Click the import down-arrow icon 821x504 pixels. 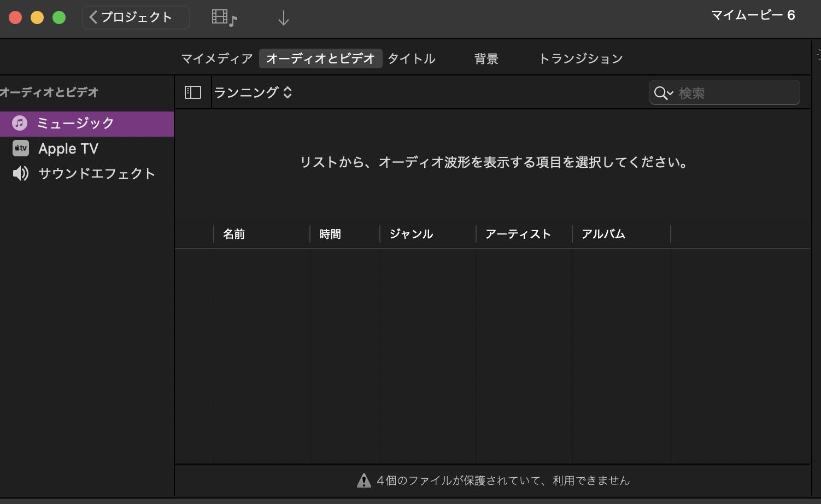coord(283,19)
